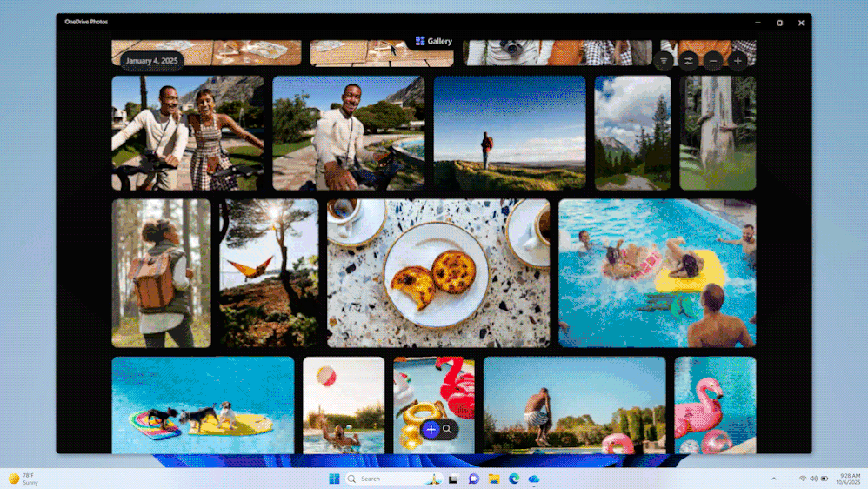Open the woman with backpack photo

point(161,273)
